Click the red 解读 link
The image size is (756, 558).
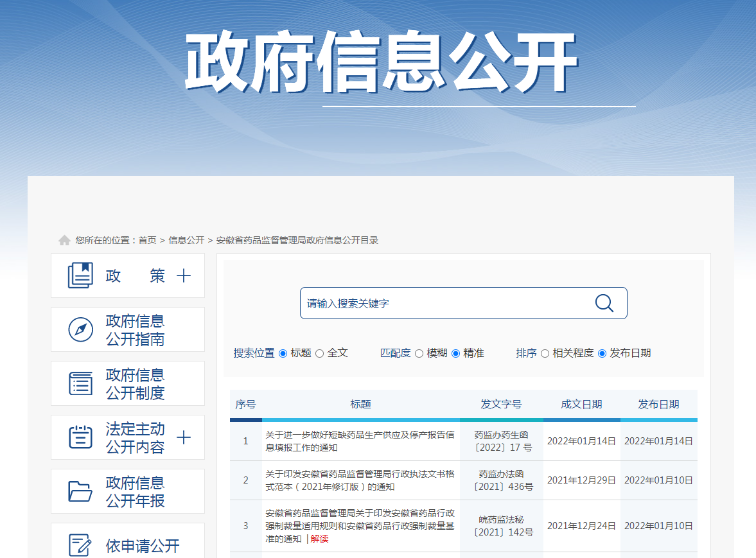[319, 539]
